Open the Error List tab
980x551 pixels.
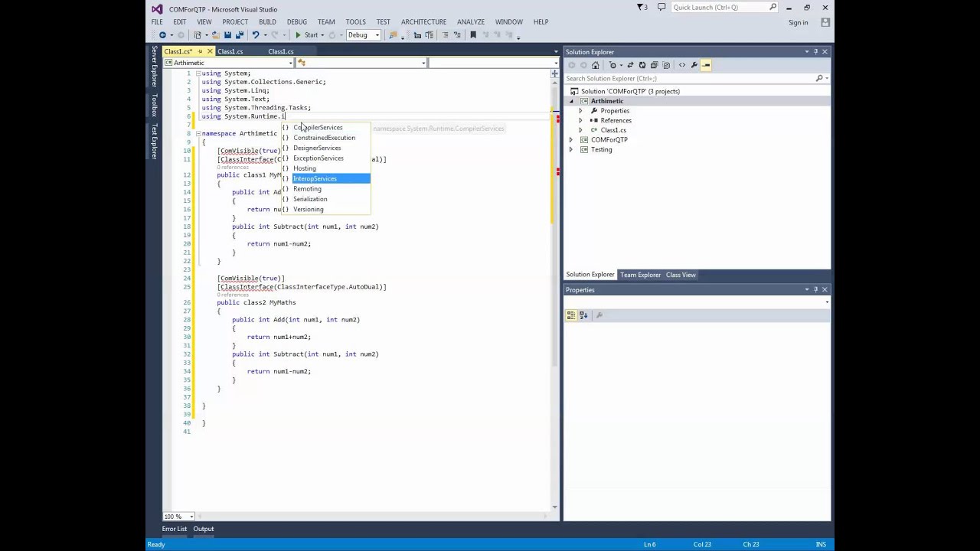pos(175,529)
